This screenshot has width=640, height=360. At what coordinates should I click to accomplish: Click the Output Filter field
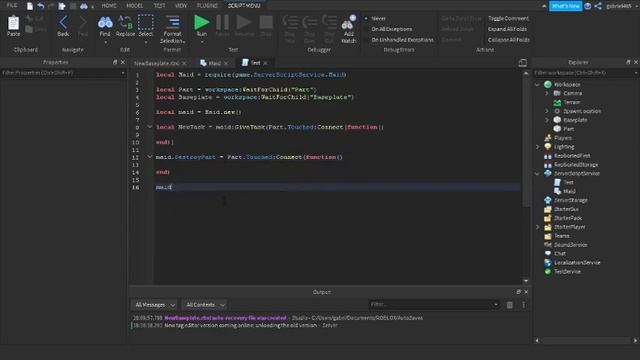434,304
